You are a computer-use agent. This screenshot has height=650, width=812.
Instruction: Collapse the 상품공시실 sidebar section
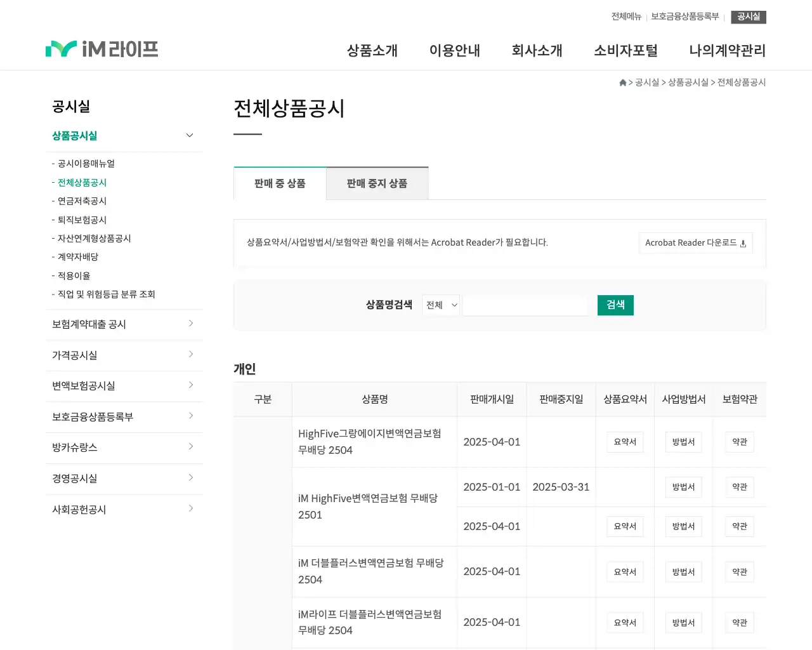124,136
